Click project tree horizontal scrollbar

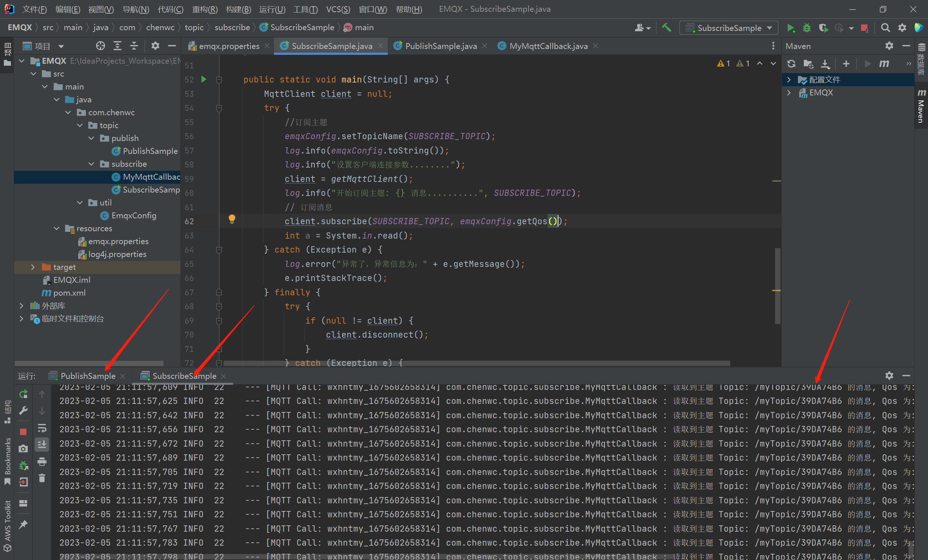coord(89,363)
